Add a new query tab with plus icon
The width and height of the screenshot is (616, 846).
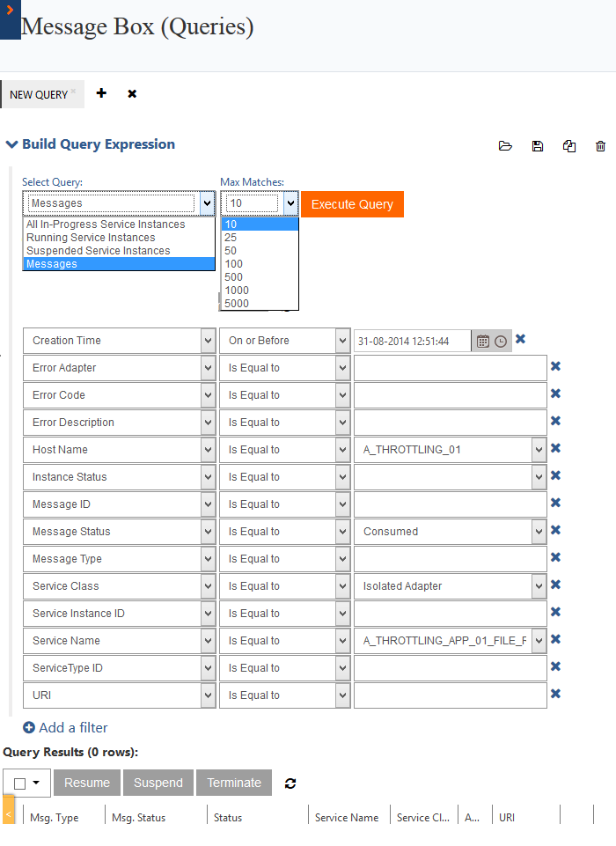click(101, 93)
